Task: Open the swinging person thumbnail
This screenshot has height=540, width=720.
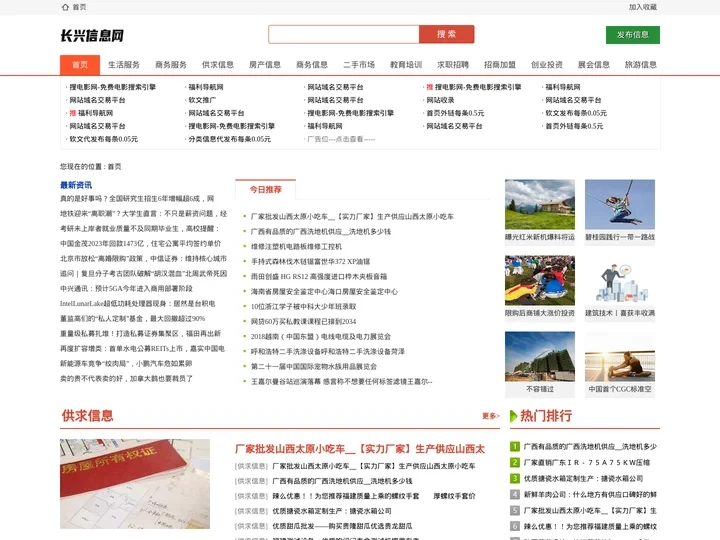Action: tap(620, 202)
